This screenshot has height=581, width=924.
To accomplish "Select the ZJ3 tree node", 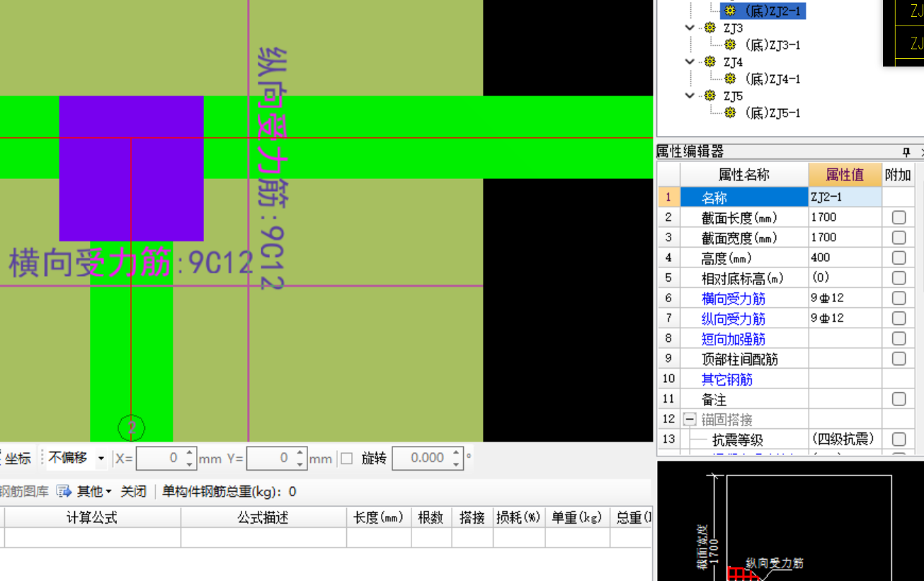I will [x=733, y=28].
